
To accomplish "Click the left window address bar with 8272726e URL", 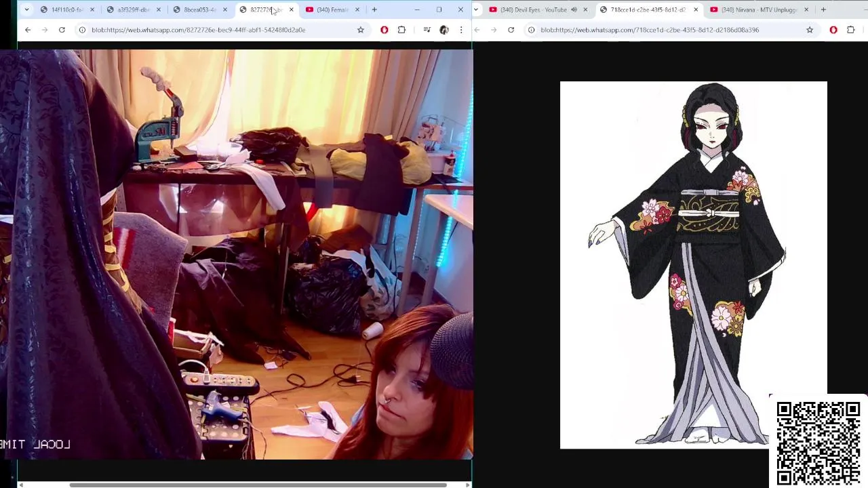I will point(220,30).
